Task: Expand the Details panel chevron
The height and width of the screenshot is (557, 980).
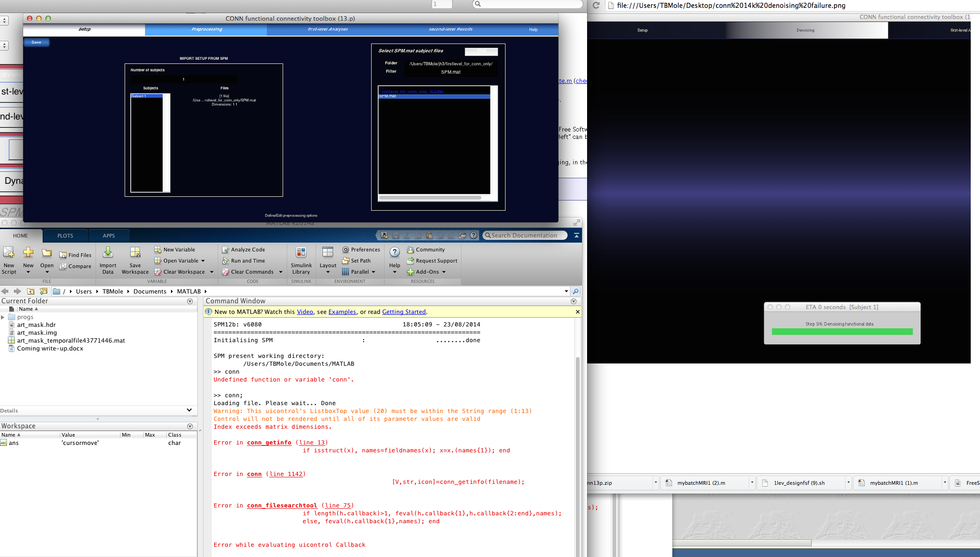Action: [189, 410]
